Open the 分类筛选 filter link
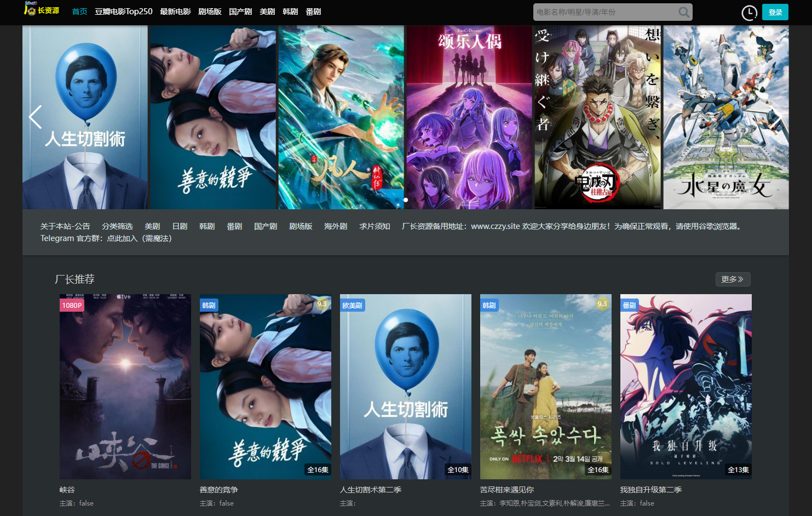Image resolution: width=812 pixels, height=516 pixels. 117,226
